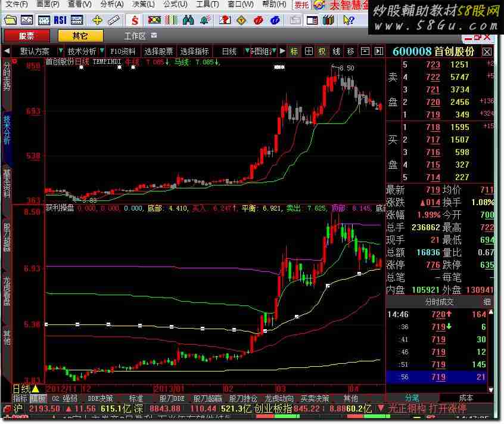Click the right scroll arrow after 多图组合
Image resolution: width=504 pixels, height=424 pixels.
coord(282,51)
